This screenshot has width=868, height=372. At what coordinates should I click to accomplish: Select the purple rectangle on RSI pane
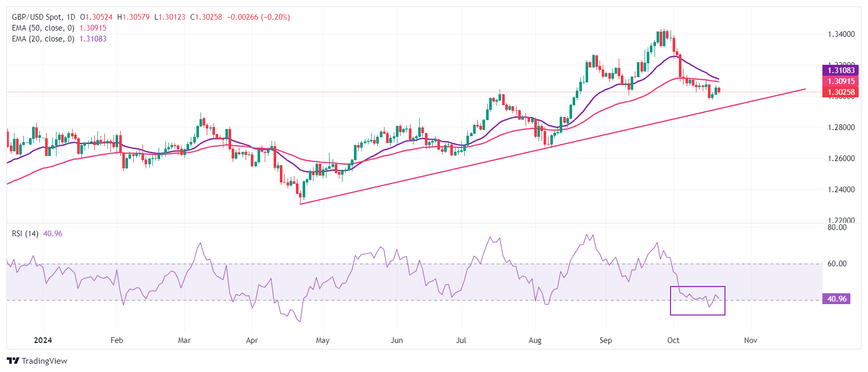point(698,301)
